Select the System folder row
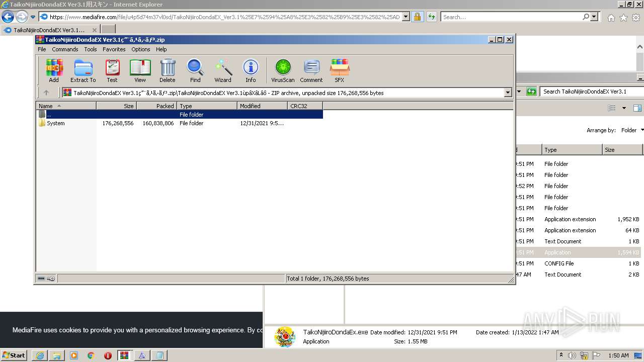The width and height of the screenshot is (644, 362). click(x=180, y=123)
